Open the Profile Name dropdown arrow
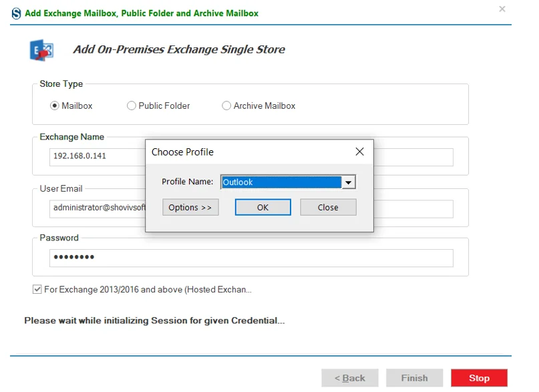This screenshot has width=539, height=392. (x=348, y=182)
